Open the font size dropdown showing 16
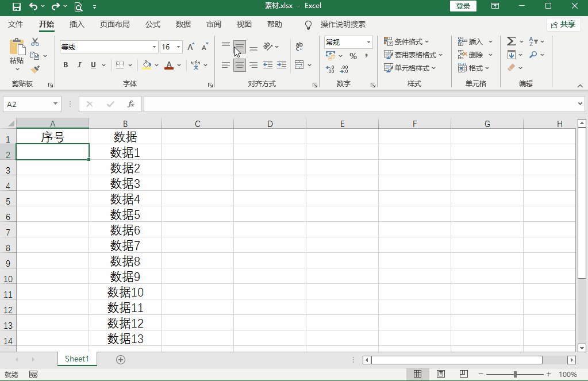This screenshot has width=588, height=381. pyautogui.click(x=179, y=47)
